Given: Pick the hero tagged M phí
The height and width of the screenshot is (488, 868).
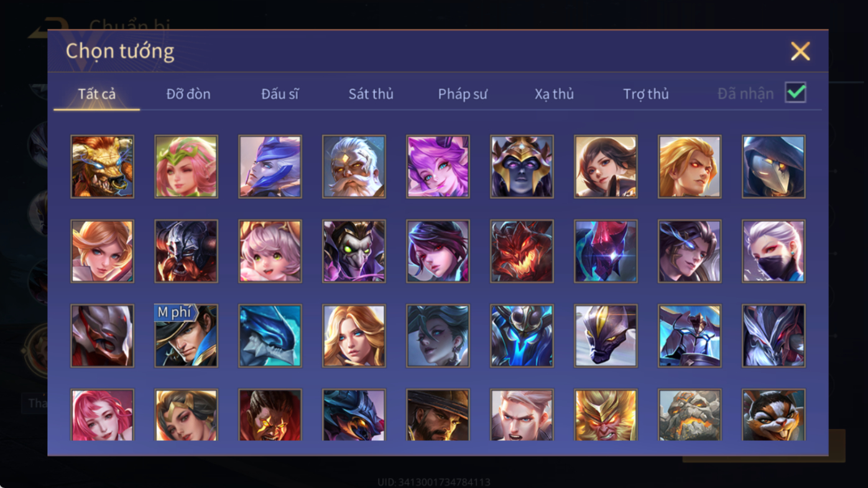Looking at the screenshot, I should (186, 336).
